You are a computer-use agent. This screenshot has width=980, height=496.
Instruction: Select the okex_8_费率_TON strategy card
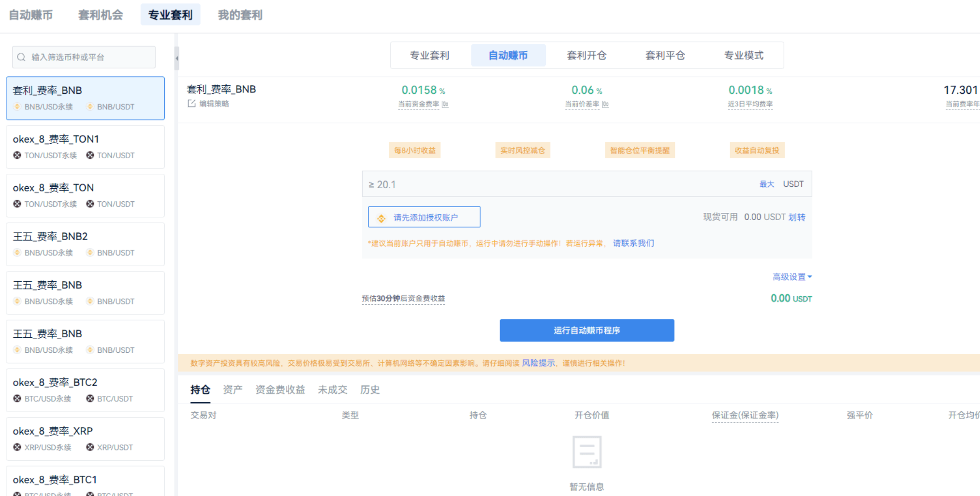(x=85, y=195)
